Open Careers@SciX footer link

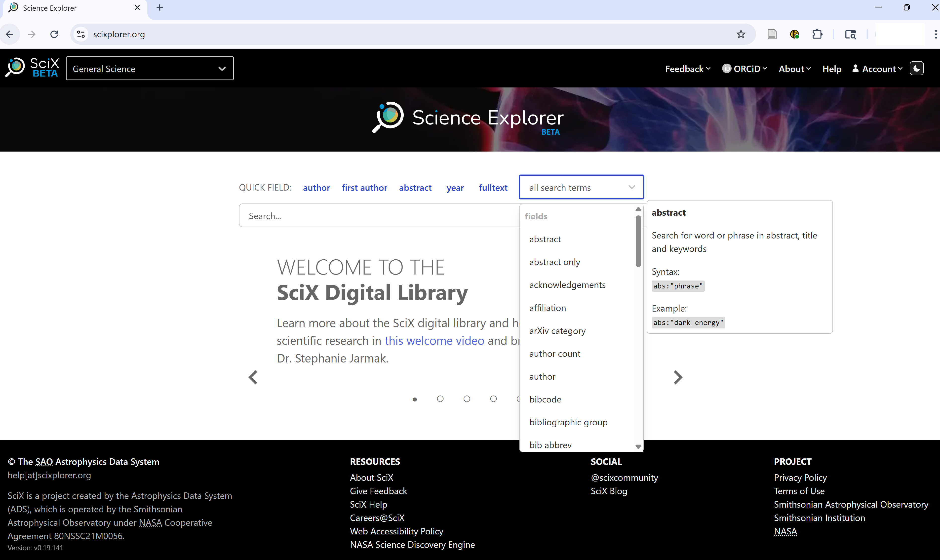tap(377, 518)
